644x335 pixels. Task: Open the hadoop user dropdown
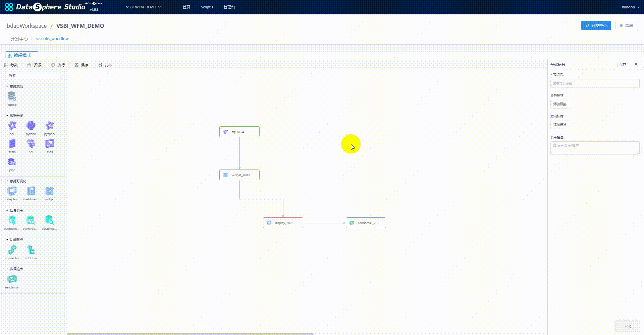[631, 7]
